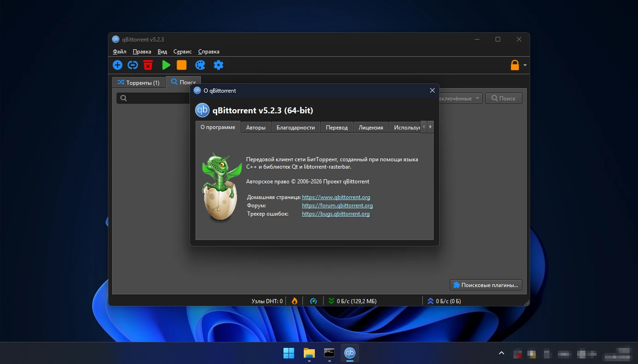Click the blue plus add torrent file icon
The image size is (638, 364).
click(x=118, y=65)
